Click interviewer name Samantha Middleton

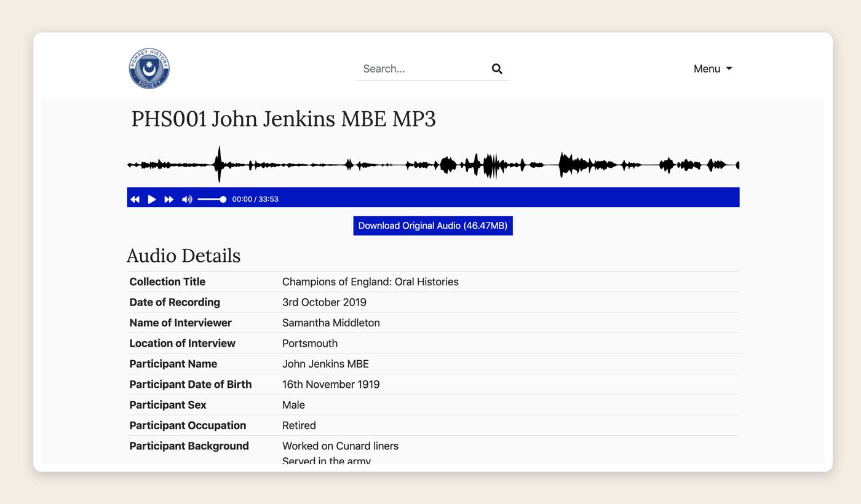[330, 323]
